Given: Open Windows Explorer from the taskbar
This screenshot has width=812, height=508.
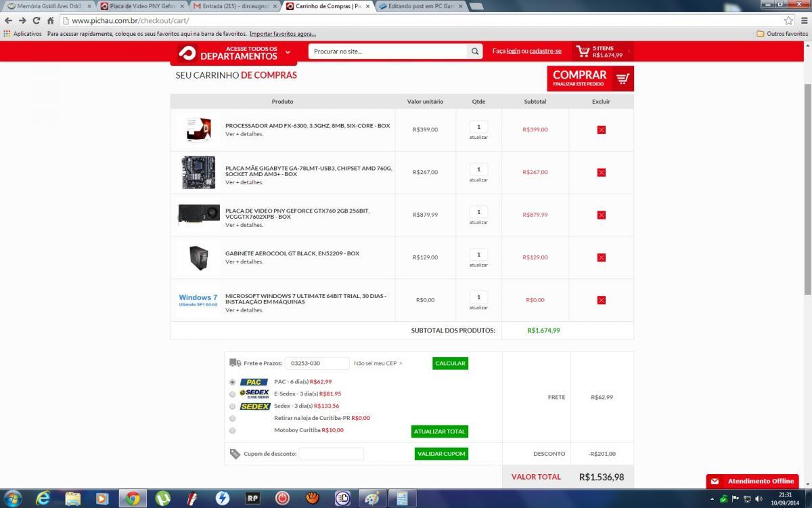Looking at the screenshot, I should click(x=73, y=498).
